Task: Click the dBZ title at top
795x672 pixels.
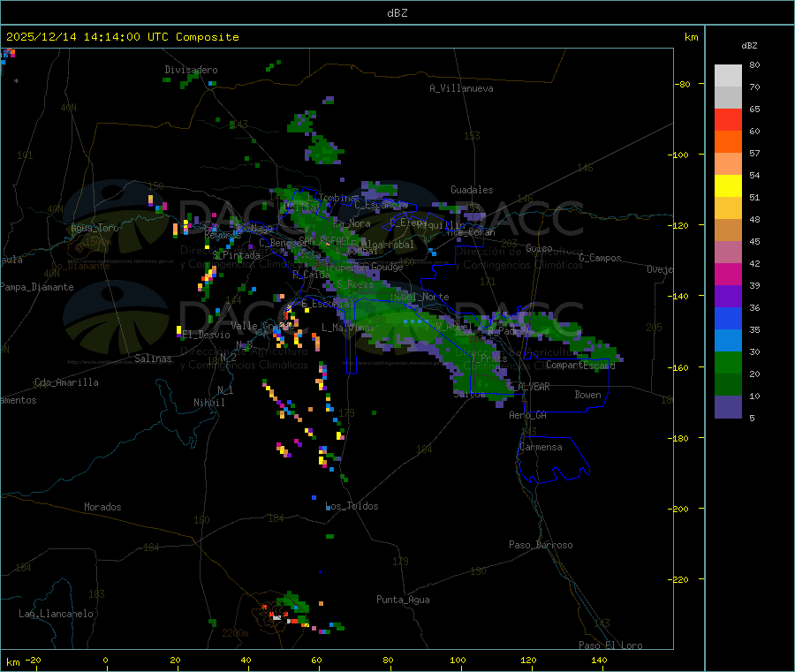Action: (x=397, y=13)
